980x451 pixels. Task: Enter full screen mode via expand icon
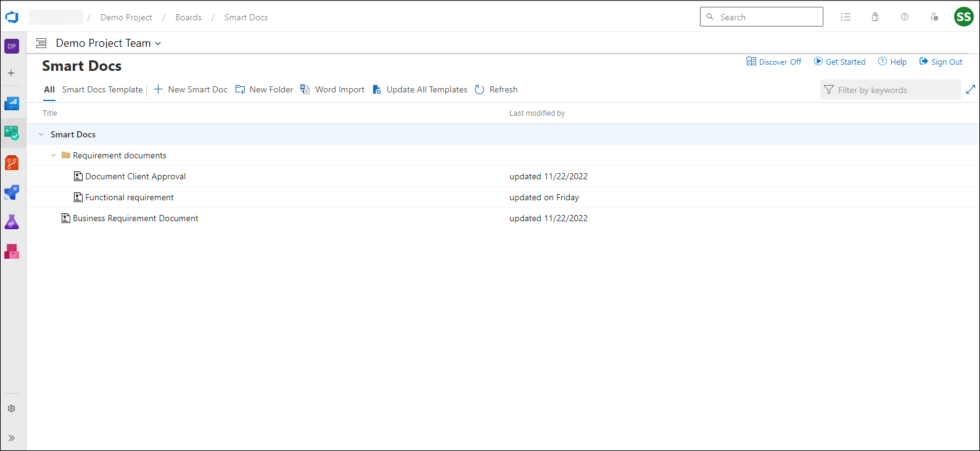pyautogui.click(x=970, y=89)
